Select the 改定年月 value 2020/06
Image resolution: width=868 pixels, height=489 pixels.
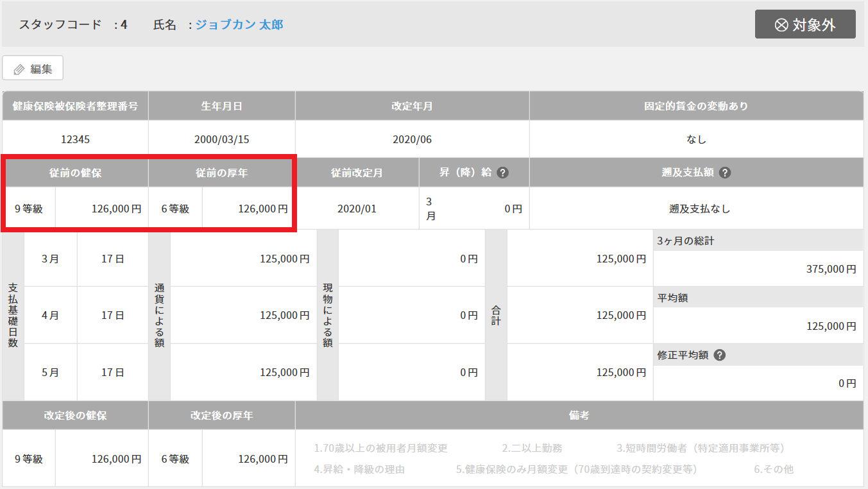pyautogui.click(x=412, y=139)
